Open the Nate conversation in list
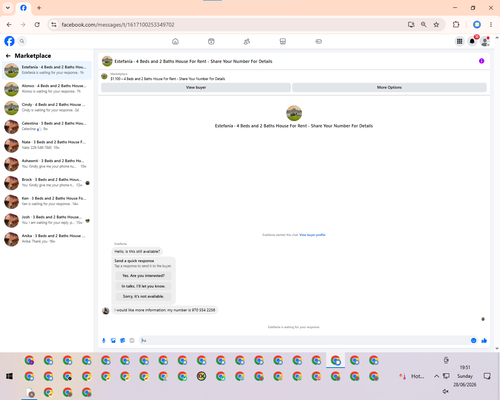Screen dimensions: 500x400 point(47,145)
